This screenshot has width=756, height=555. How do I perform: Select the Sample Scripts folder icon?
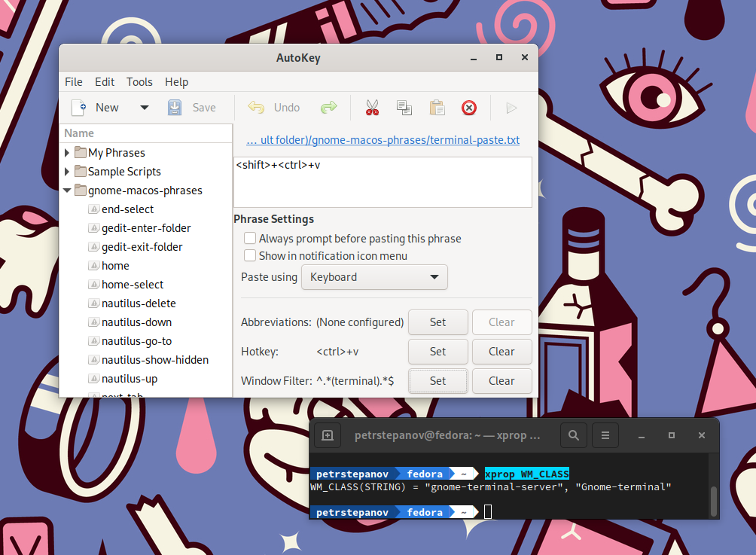tap(81, 172)
